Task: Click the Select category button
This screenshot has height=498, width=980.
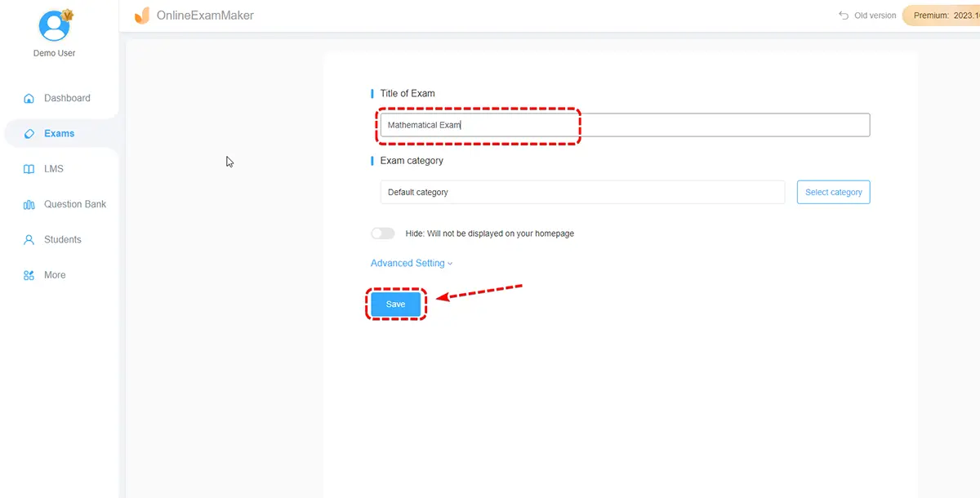Action: click(833, 193)
